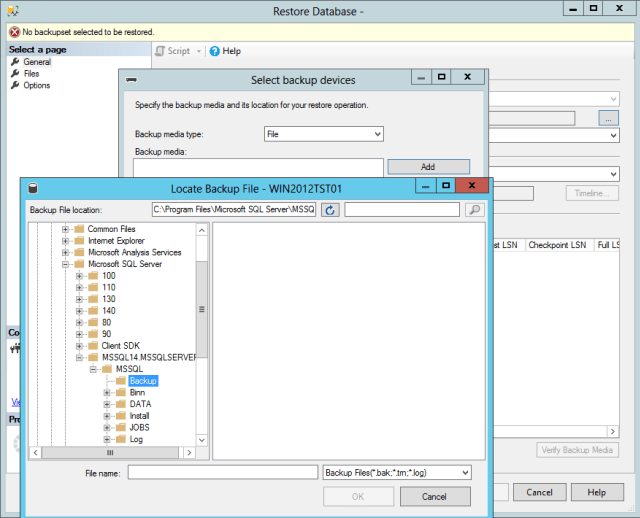
Task: Click the File name input field
Action: coord(223,473)
